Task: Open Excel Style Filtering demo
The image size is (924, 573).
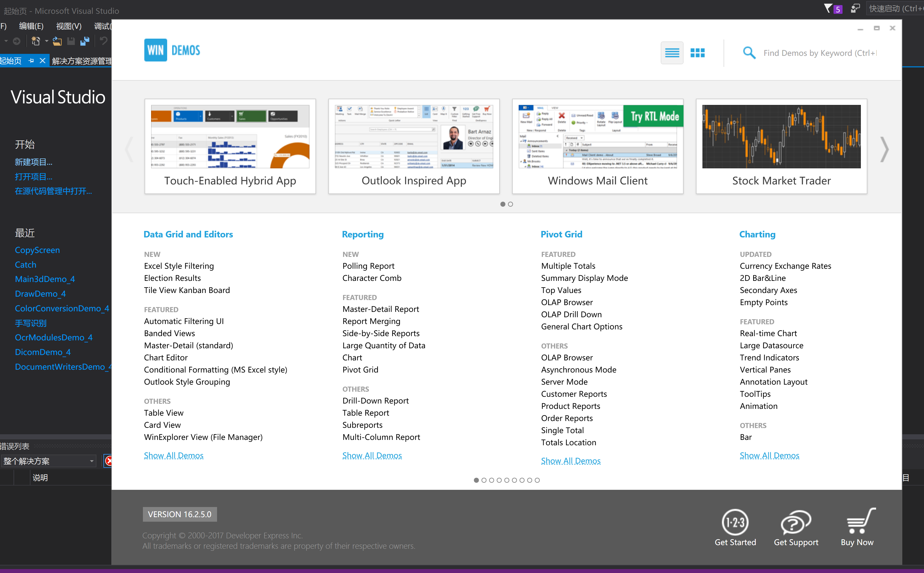Action: click(179, 266)
